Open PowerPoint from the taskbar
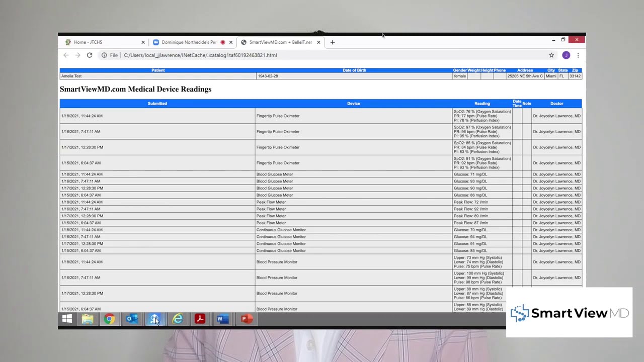Viewport: 644px width, 362px height. (246, 319)
